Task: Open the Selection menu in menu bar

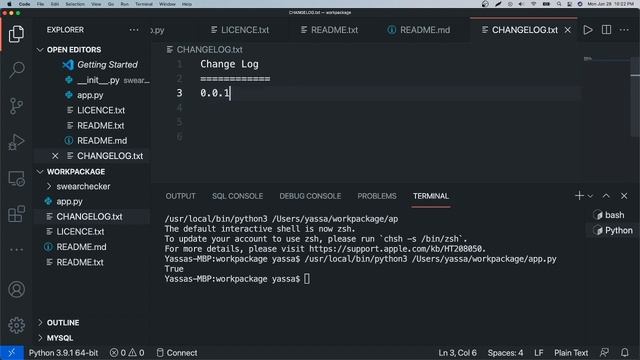Action: (75, 4)
